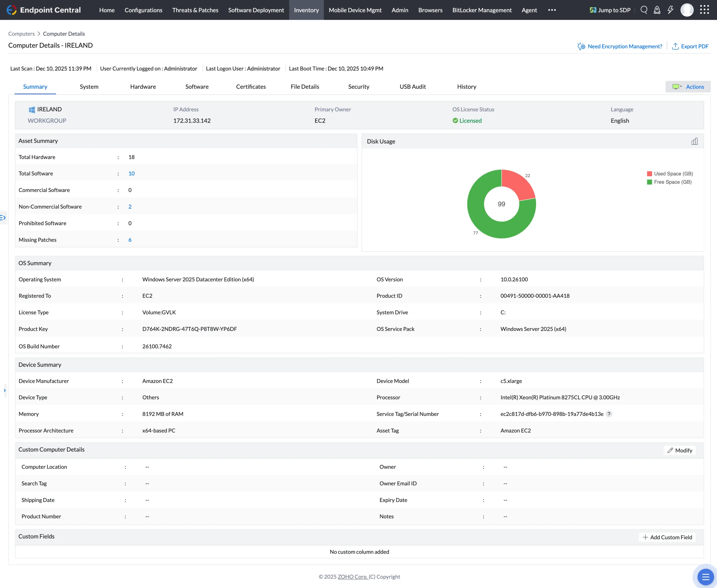Click the Endpoint Central logo
Screen dimensions: 717x588
click(x=43, y=10)
